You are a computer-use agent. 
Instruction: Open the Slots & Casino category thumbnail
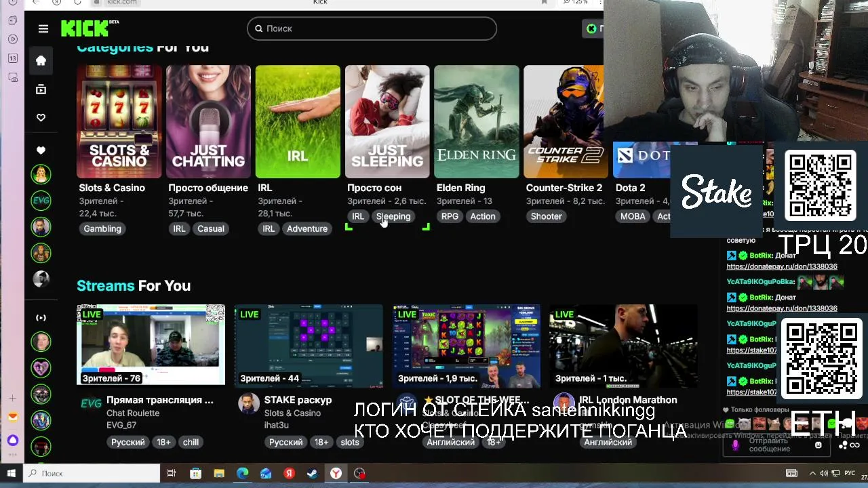tap(119, 121)
